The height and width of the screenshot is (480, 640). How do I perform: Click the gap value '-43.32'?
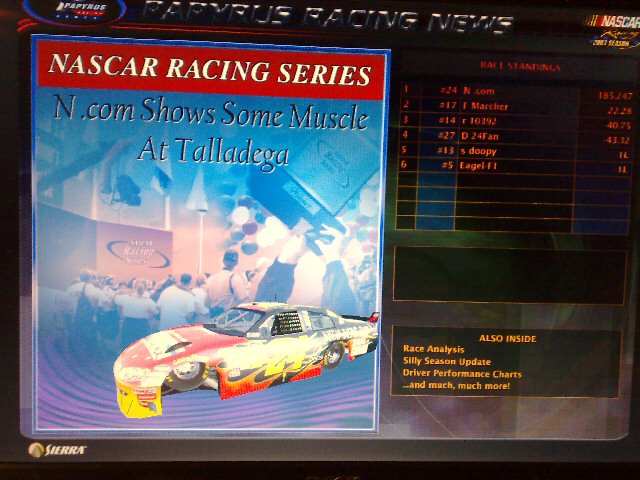[617, 140]
